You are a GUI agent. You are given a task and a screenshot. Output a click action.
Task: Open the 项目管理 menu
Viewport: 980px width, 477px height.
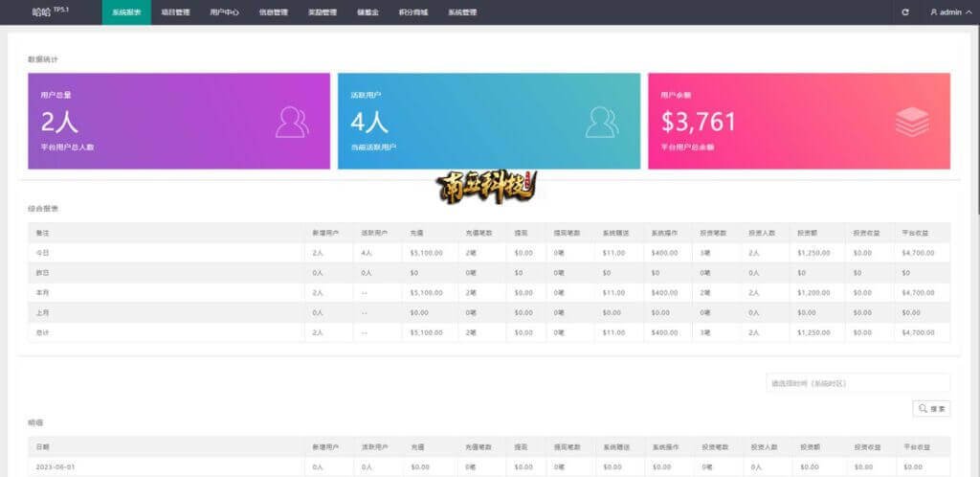point(175,12)
